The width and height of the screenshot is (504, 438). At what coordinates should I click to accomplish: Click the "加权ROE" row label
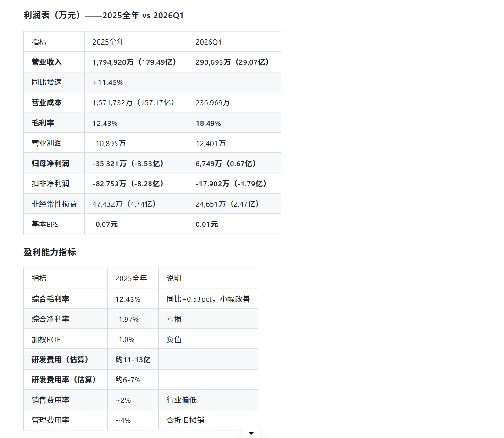tap(46, 340)
